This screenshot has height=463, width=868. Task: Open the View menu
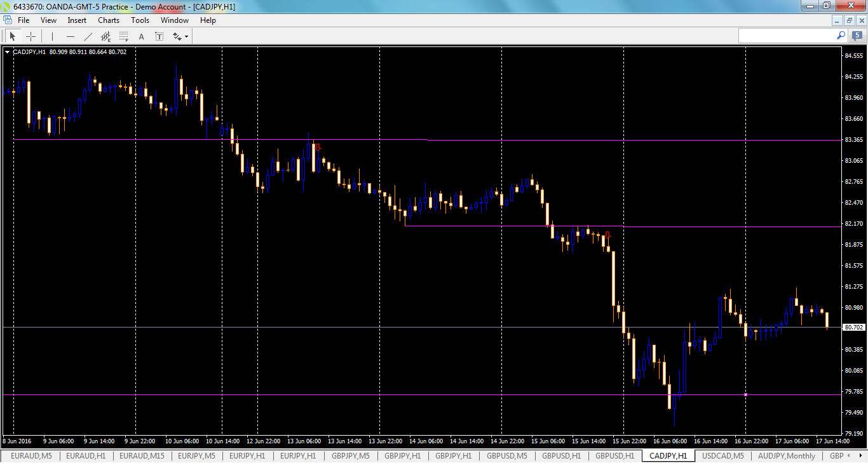click(x=48, y=20)
